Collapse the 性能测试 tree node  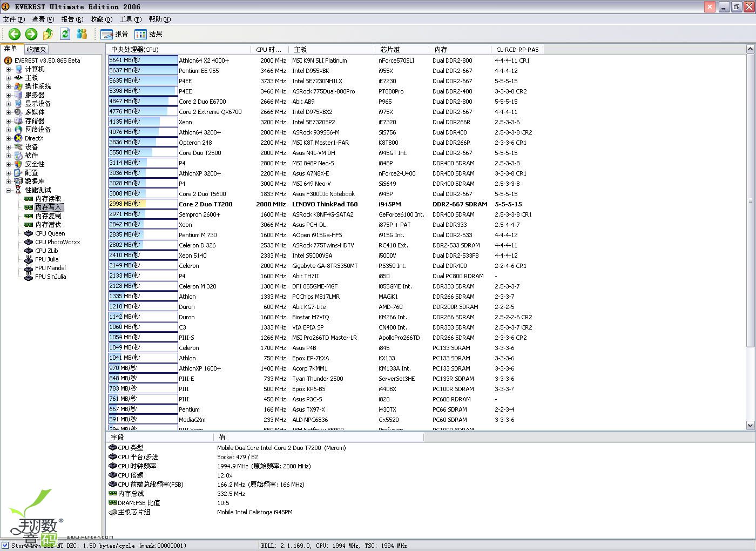tap(8, 190)
